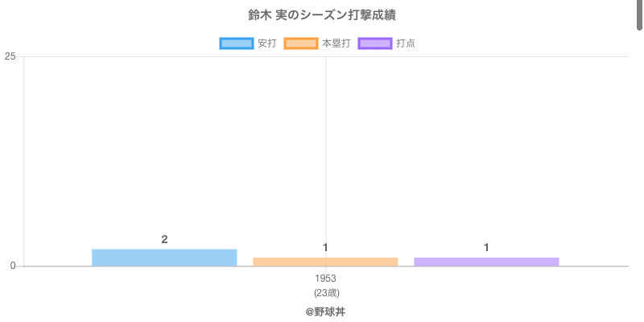Click the value label 2 above blue bar
The image size is (644, 322).
(x=164, y=239)
